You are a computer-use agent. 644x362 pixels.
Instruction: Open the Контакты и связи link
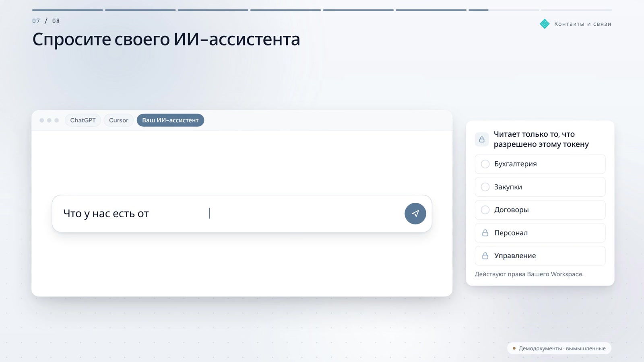tap(582, 24)
